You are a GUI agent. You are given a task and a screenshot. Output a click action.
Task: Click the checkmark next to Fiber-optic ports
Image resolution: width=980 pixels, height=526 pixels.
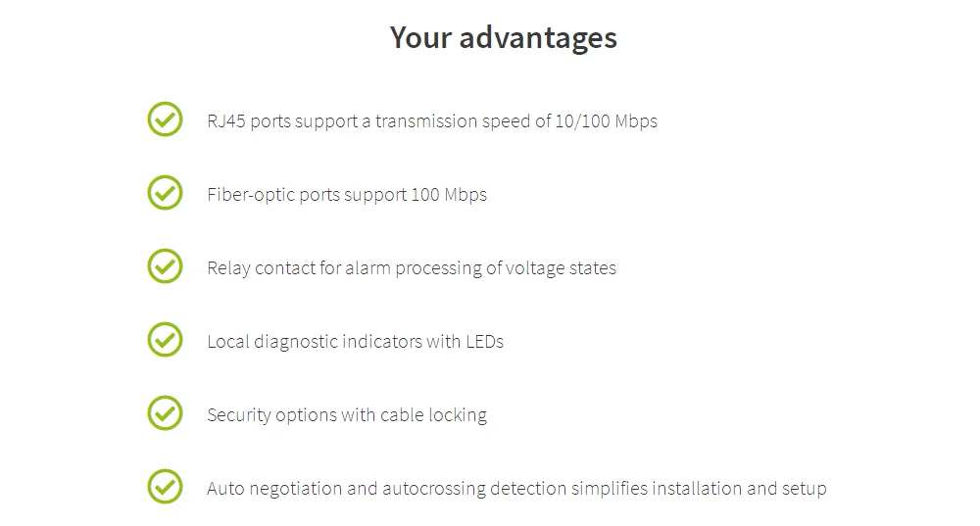click(x=165, y=193)
